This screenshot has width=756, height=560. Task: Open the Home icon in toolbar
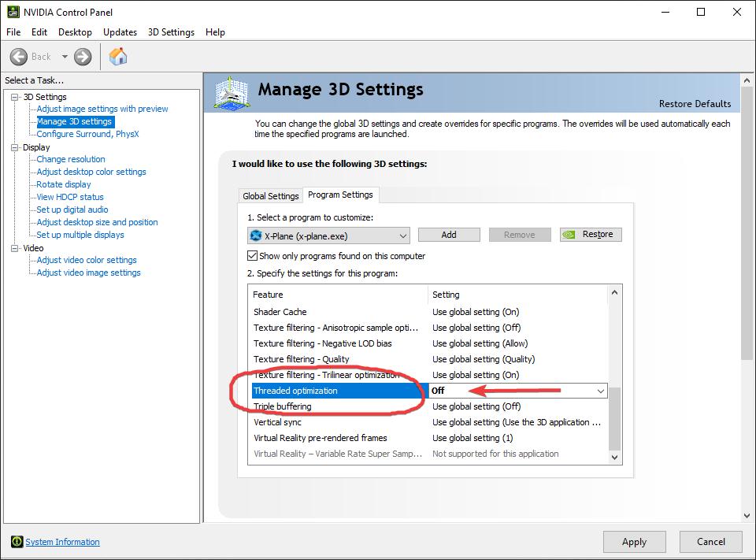(x=118, y=57)
